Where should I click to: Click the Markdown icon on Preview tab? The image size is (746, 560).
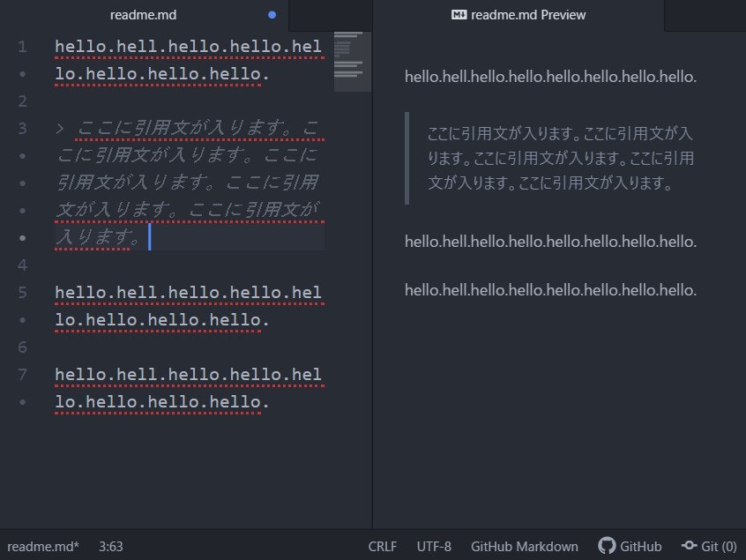click(x=459, y=15)
